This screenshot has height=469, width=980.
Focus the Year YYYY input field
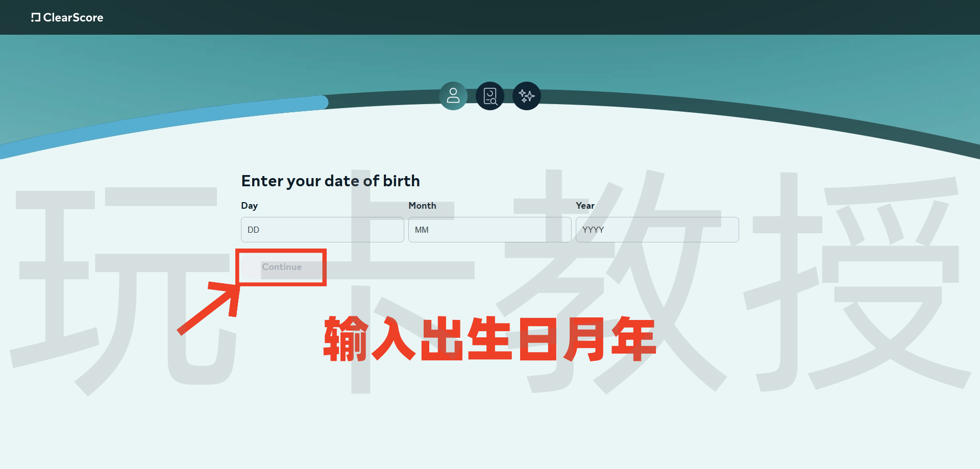[657, 230]
